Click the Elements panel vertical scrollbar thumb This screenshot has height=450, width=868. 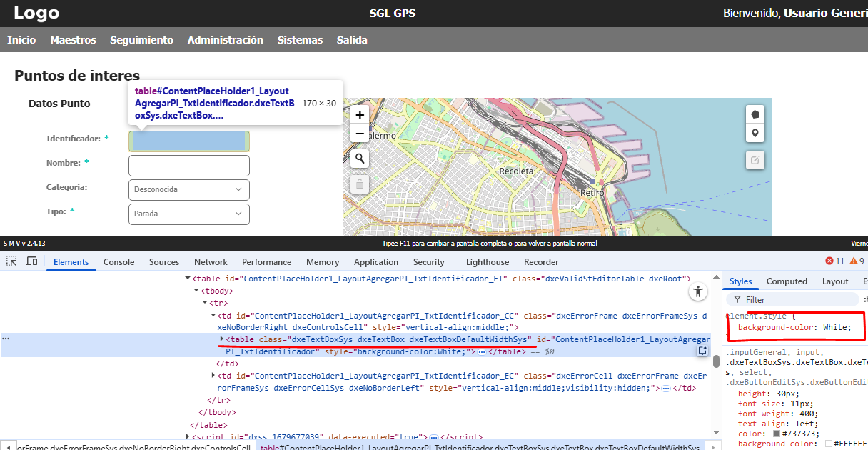[715, 362]
